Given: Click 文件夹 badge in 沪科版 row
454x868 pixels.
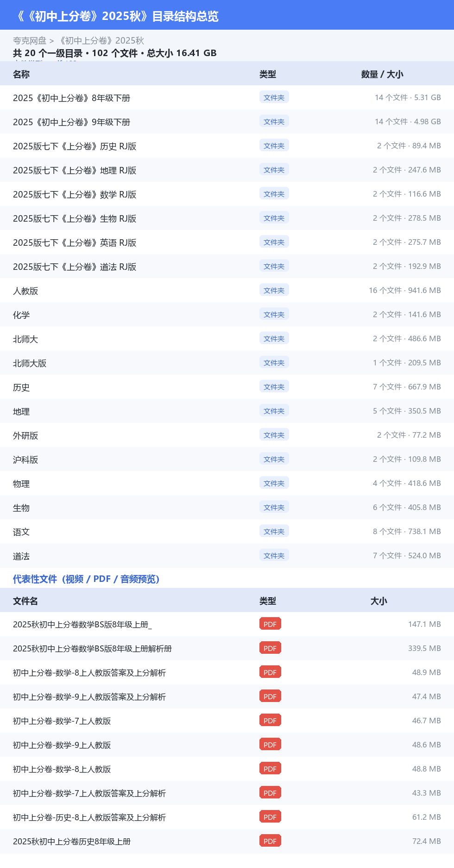Looking at the screenshot, I should pyautogui.click(x=274, y=459).
